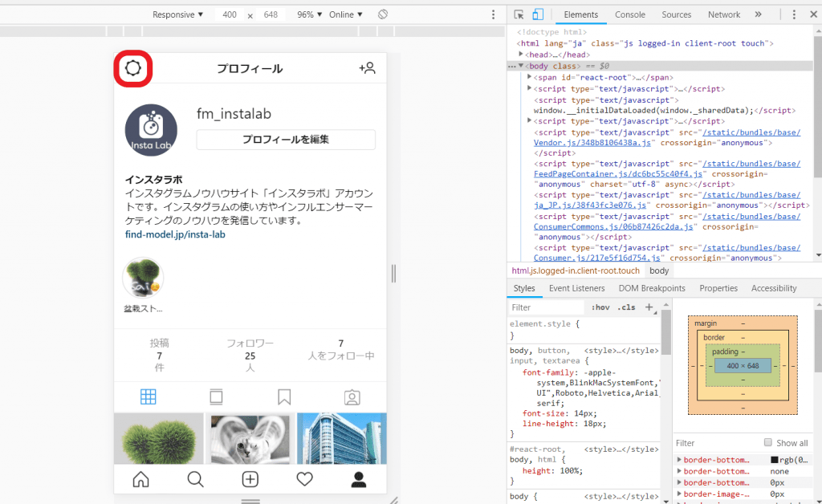822x504 pixels.
Task: Enable the Show all checkbox
Action: 768,443
